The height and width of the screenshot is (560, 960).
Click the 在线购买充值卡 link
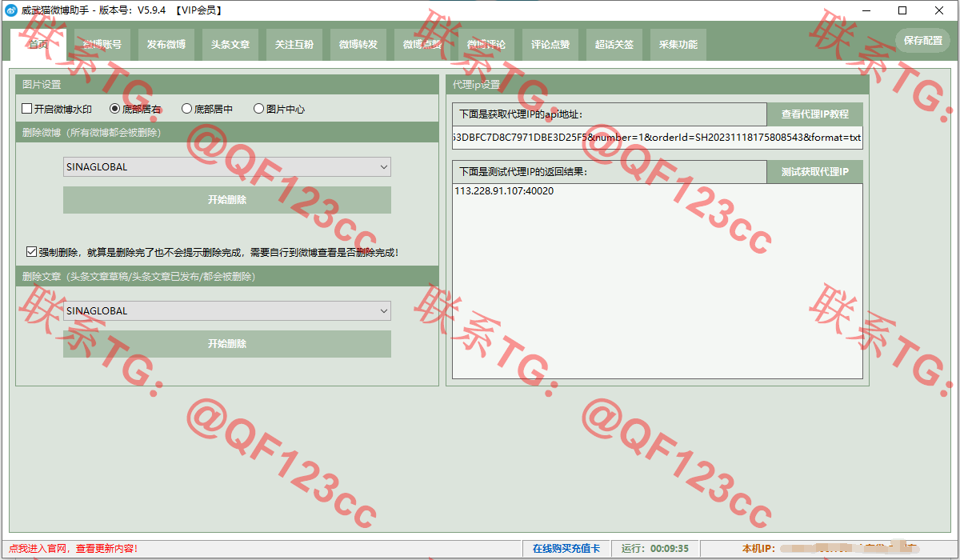pos(566,548)
